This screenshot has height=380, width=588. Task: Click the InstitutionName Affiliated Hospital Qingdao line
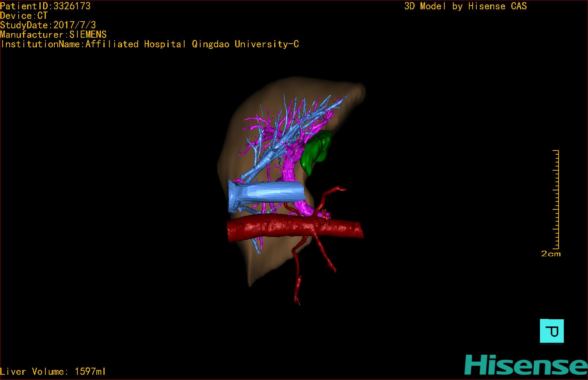point(150,44)
